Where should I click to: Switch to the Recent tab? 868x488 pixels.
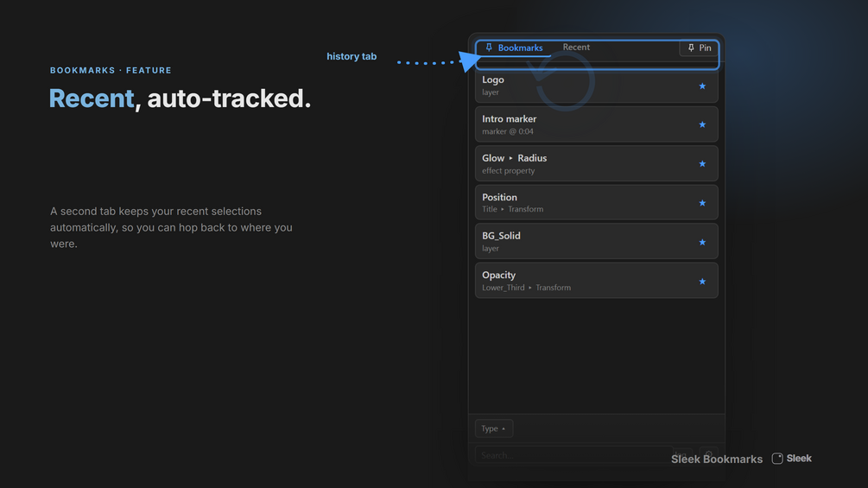pyautogui.click(x=576, y=48)
